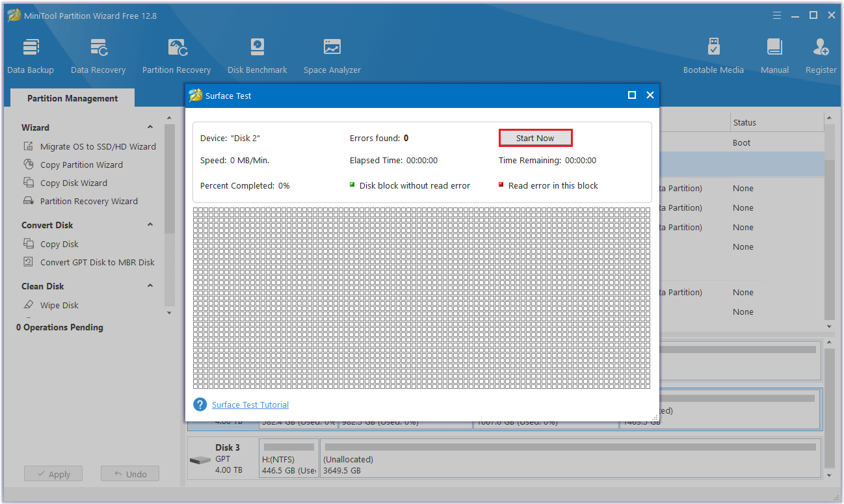Click the disk map scrollbar down arrow

(x=829, y=475)
